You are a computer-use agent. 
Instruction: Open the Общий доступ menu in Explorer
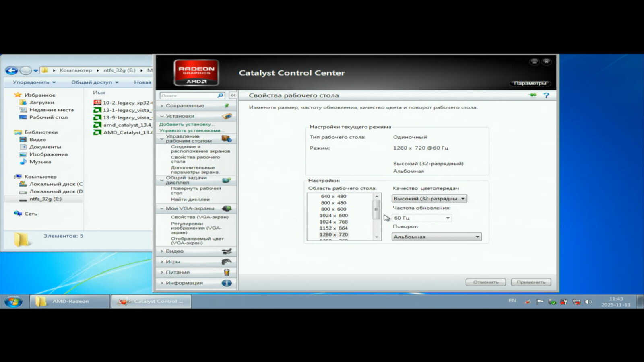point(95,82)
